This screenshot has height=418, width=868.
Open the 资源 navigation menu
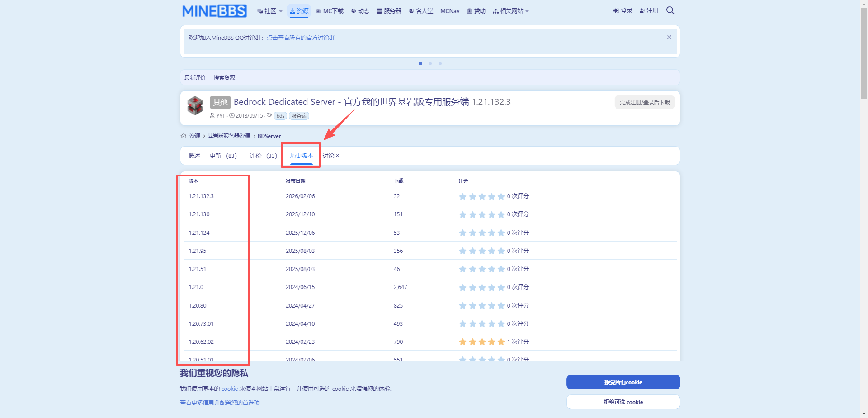[x=299, y=11]
